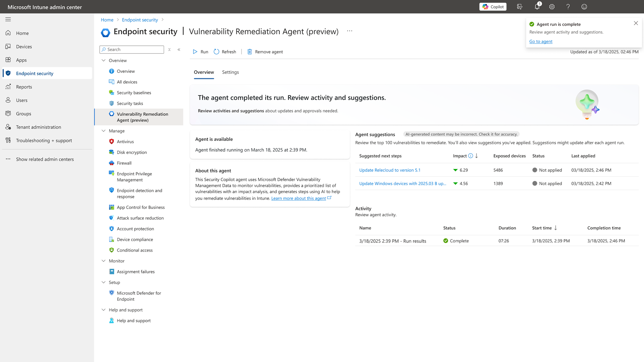This screenshot has width=644, height=362.
Task: Open the help question mark icon
Action: coord(568,6)
